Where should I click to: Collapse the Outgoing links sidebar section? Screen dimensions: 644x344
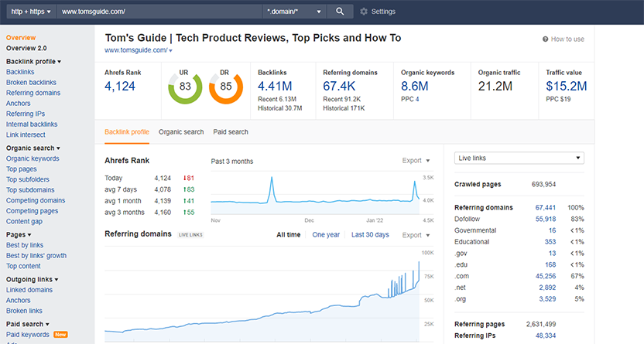coord(32,279)
